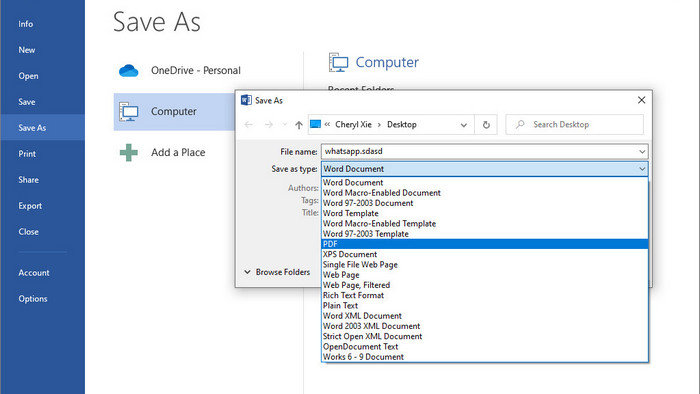Click the Computer monitor icon in places list
Screen dimensions: 700x394
(x=129, y=112)
